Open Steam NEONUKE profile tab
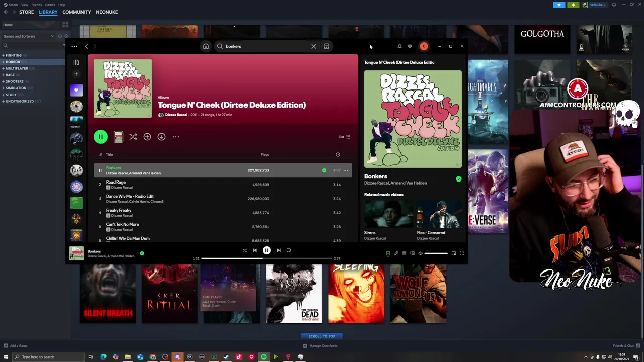 107,12
